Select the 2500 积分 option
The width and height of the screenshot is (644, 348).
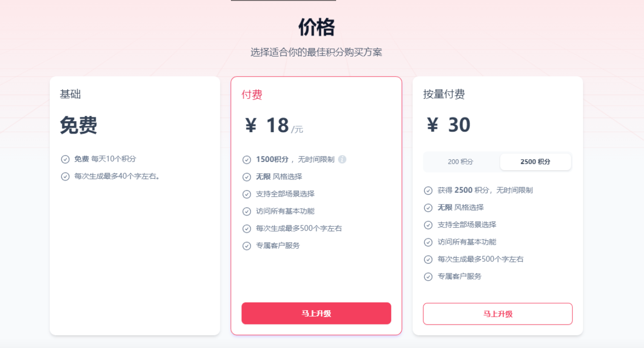(535, 162)
